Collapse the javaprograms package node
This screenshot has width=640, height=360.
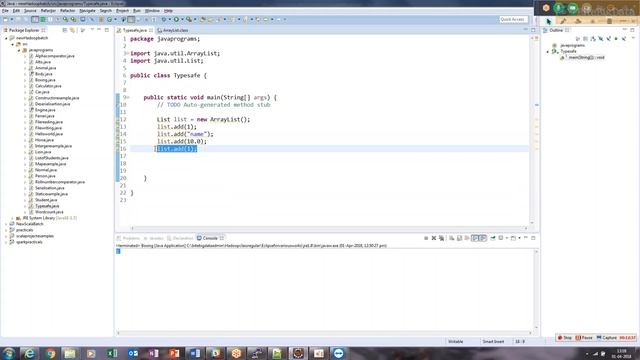[x=19, y=50]
